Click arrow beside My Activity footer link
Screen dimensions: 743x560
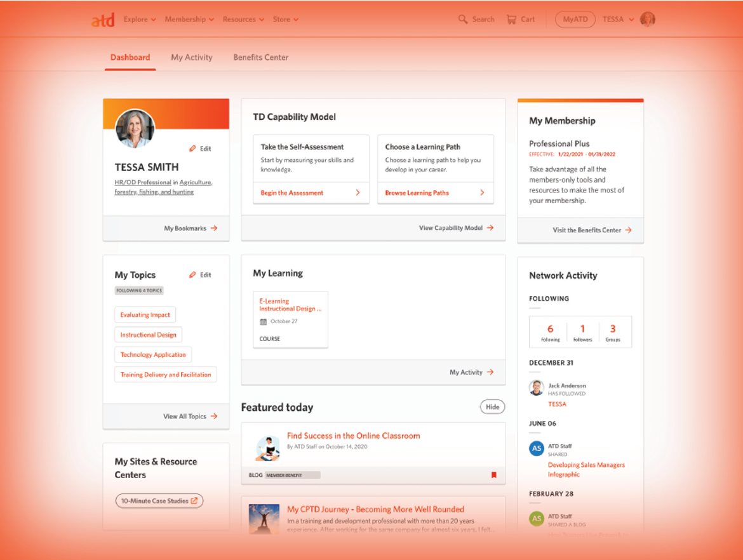[x=490, y=373]
